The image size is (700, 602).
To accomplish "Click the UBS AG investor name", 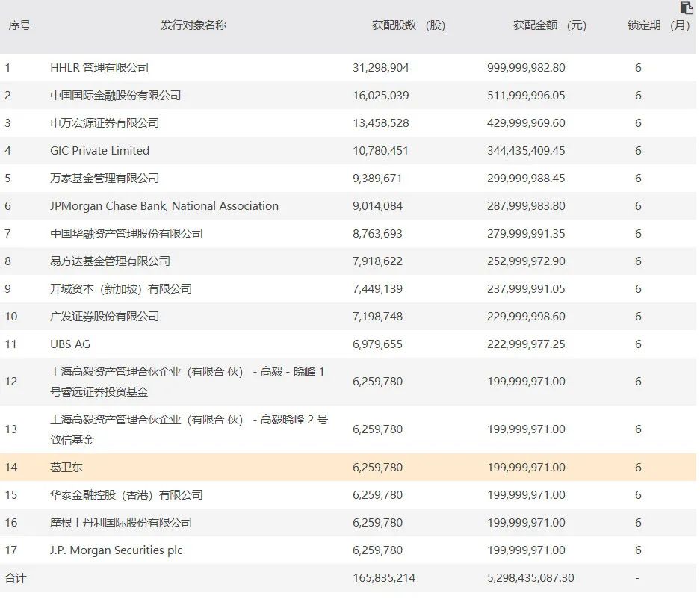I will [70, 344].
